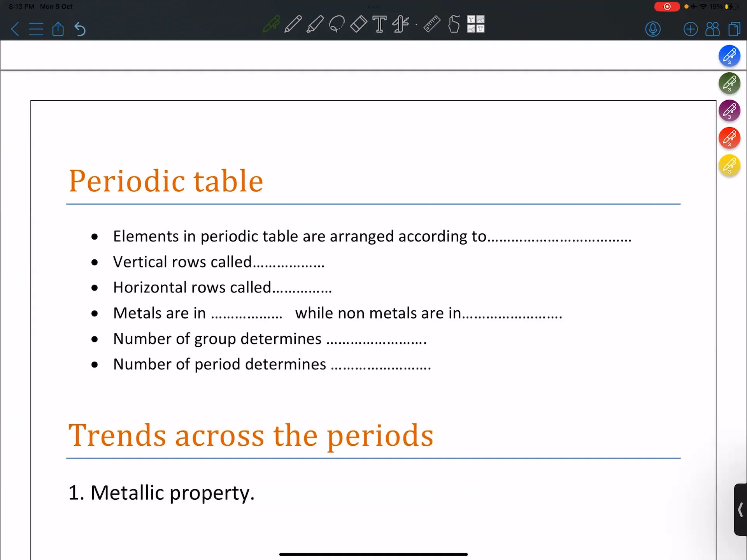Start an audio recording with the microphone icon
This screenshot has height=560, width=747.
[x=653, y=29]
